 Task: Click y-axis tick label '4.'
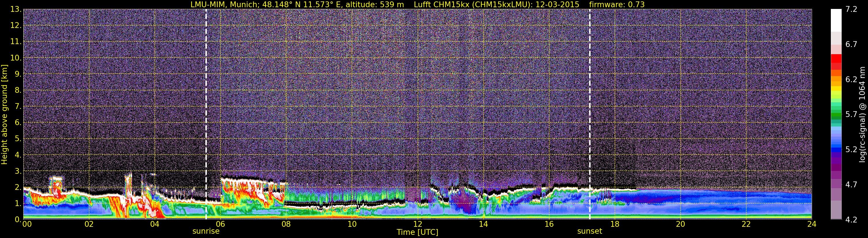[x=18, y=155]
